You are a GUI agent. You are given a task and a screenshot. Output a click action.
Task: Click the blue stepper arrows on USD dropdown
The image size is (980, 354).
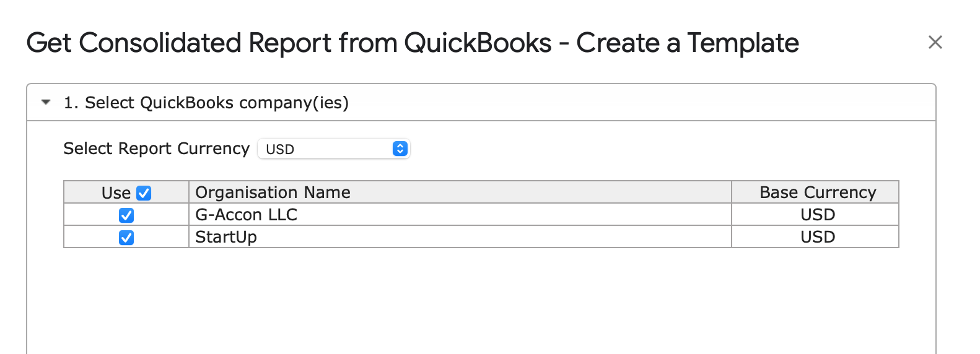pos(400,149)
